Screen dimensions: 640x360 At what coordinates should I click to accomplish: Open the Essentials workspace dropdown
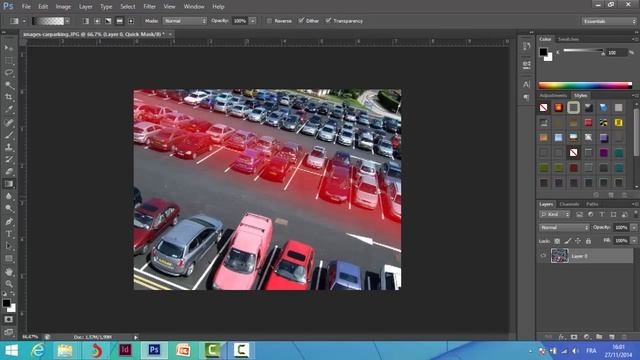coord(609,21)
